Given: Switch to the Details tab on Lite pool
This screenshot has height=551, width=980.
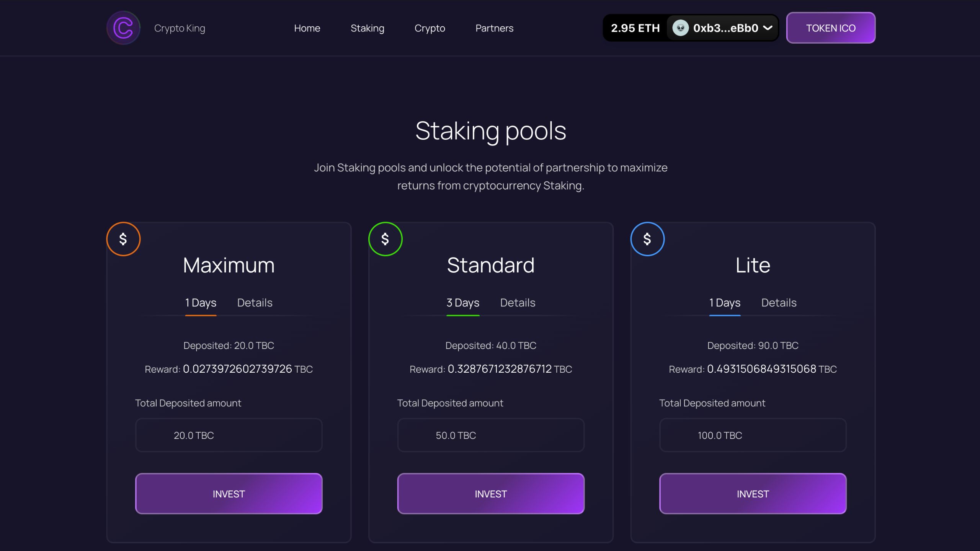Looking at the screenshot, I should point(779,302).
